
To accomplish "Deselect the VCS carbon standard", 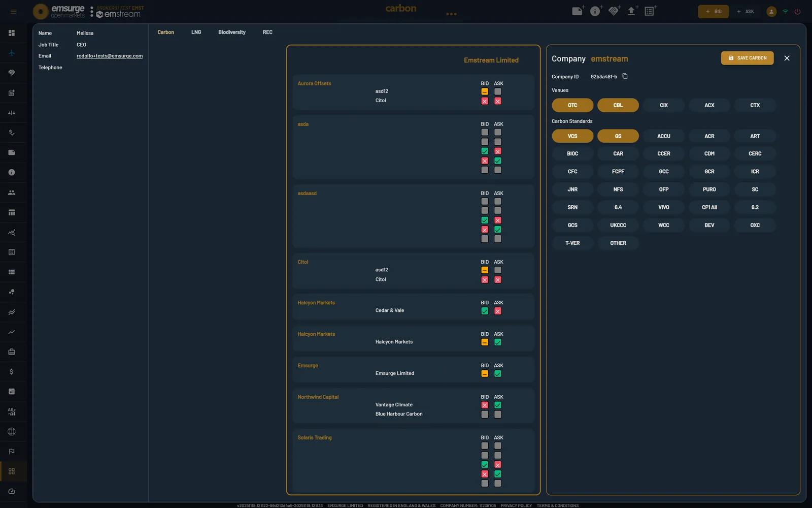I will point(572,136).
